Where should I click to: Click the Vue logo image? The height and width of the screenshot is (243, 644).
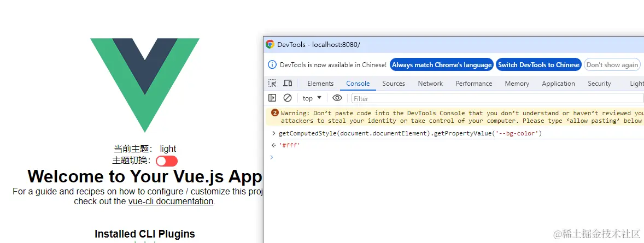(x=145, y=85)
